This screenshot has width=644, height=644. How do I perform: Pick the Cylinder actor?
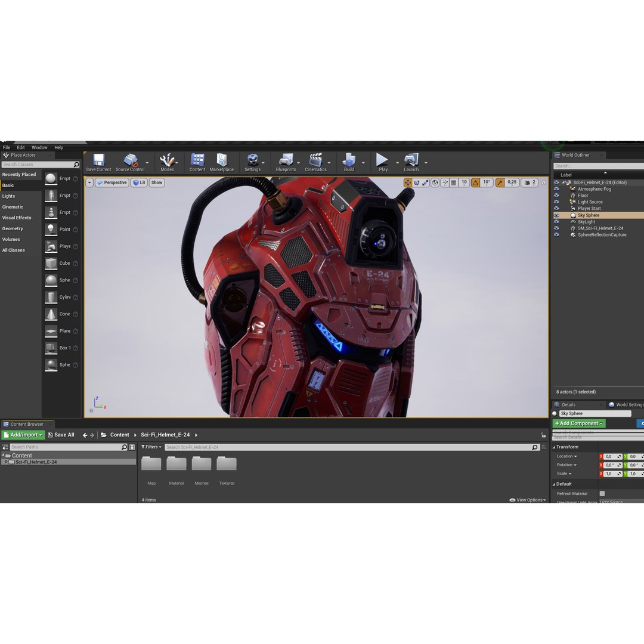51,297
